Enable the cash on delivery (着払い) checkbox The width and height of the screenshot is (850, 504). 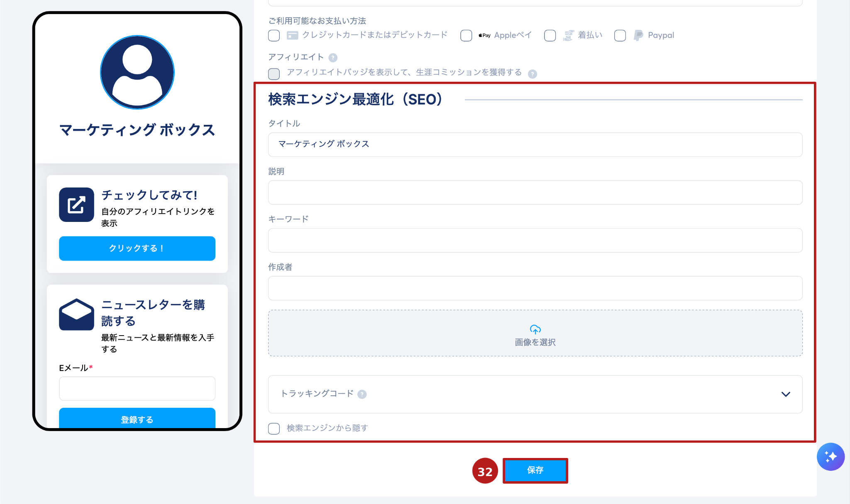point(550,36)
